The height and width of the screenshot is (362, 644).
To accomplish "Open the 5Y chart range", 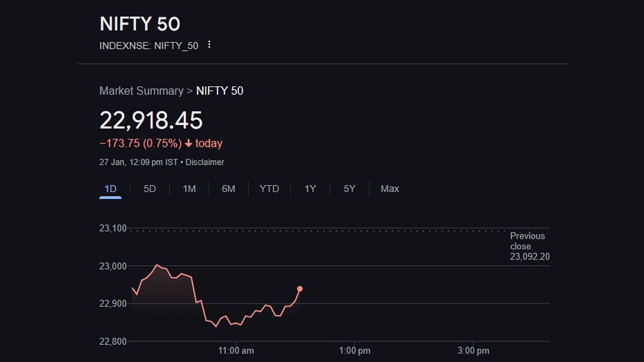I will [349, 189].
